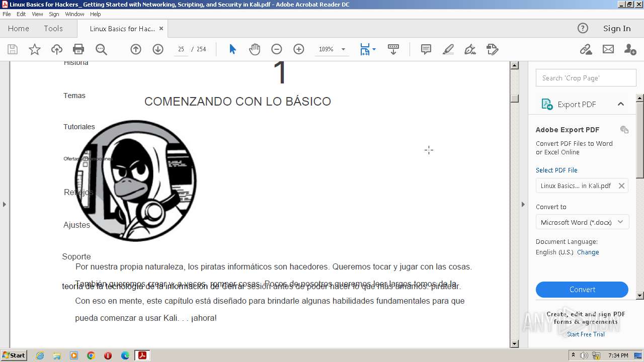The height and width of the screenshot is (362, 644).
Task: Open the find text magnifier tool
Action: 101,49
